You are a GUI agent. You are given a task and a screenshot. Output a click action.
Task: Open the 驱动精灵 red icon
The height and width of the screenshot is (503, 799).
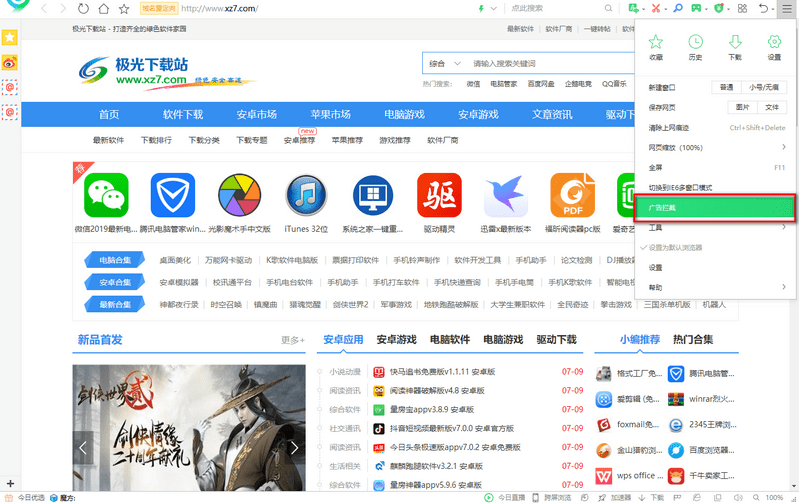(x=439, y=195)
